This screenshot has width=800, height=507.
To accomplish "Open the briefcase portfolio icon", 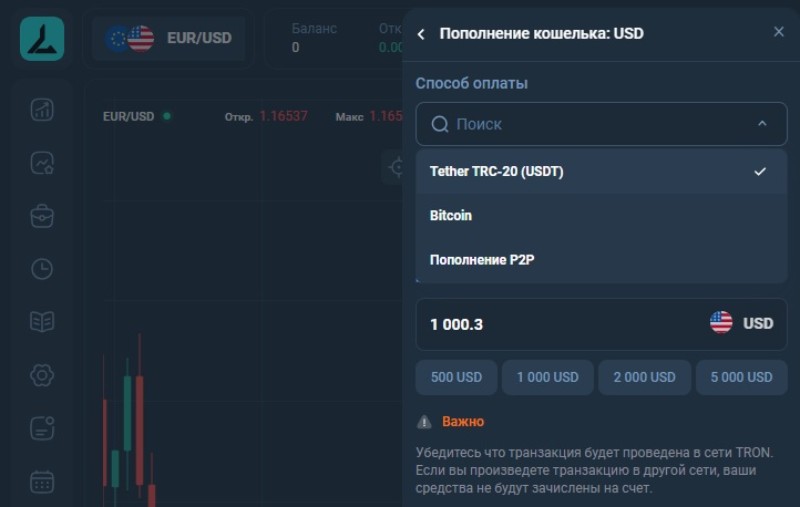I will coord(42,216).
